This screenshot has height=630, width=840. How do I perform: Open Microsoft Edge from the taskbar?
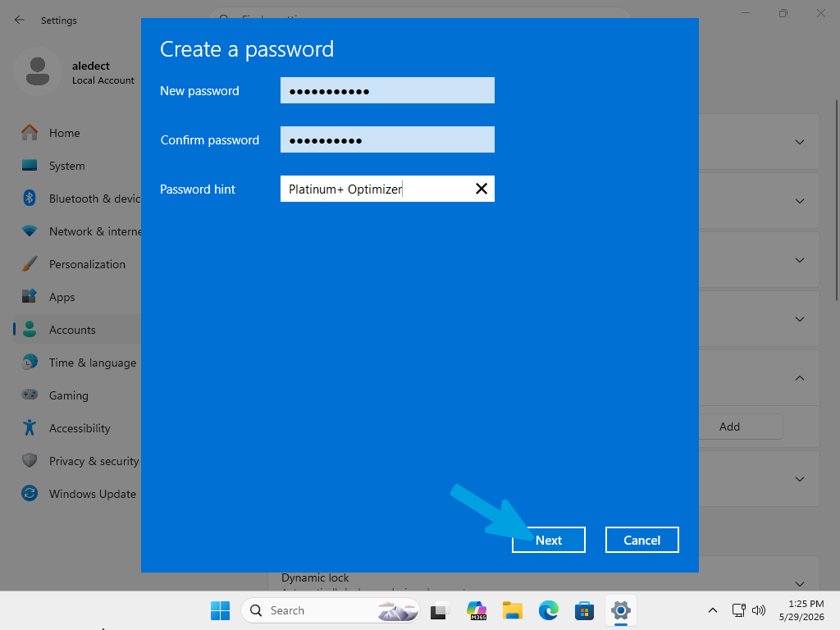pyautogui.click(x=548, y=610)
